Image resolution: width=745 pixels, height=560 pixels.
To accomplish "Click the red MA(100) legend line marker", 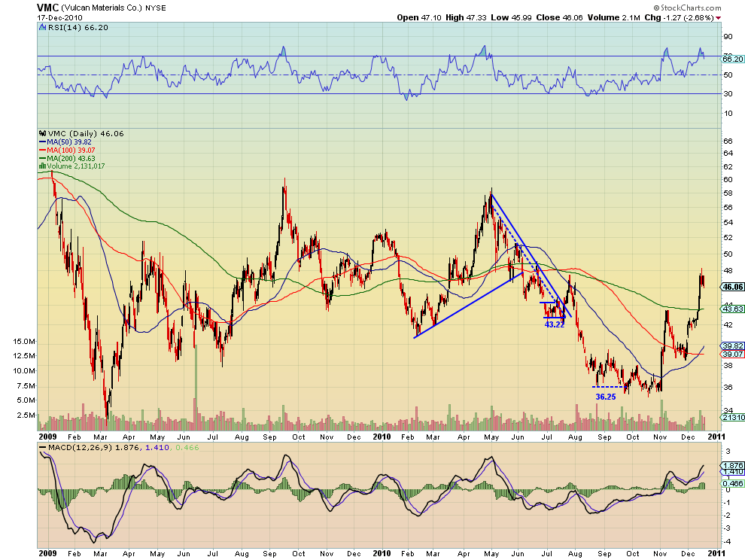I will click(42, 151).
